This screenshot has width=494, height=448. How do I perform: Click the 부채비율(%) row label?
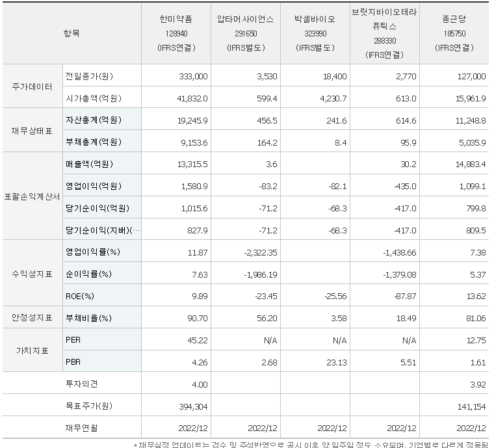88,318
